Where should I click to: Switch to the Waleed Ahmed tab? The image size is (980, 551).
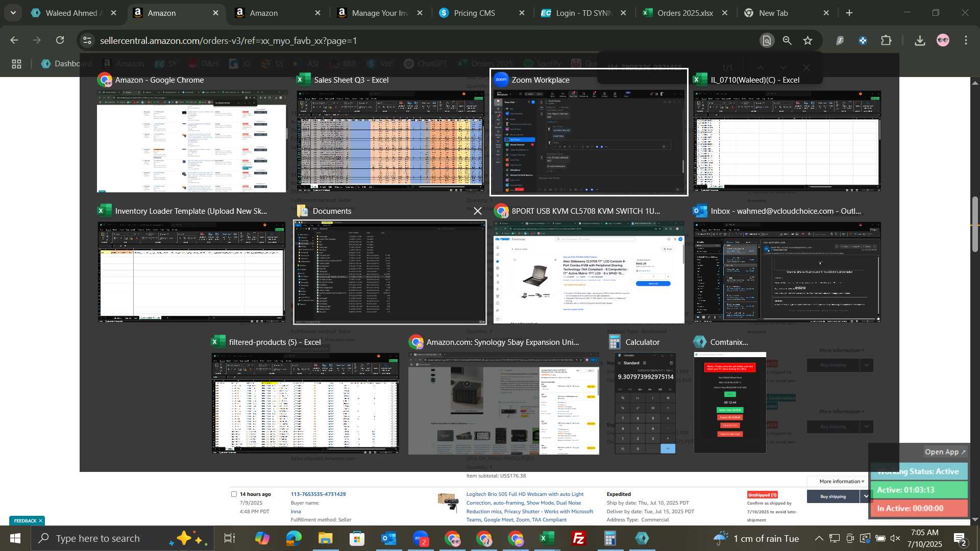pyautogui.click(x=74, y=13)
